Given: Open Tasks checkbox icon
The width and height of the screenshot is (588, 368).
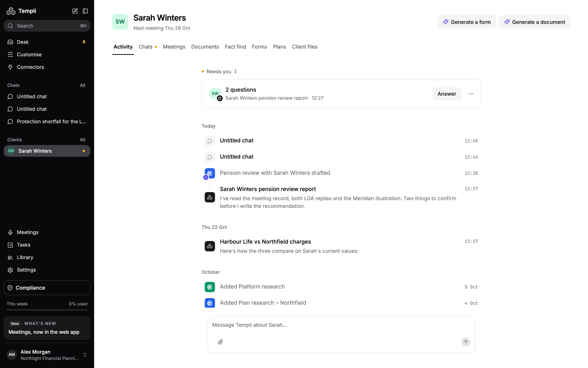Looking at the screenshot, I should click(10, 245).
